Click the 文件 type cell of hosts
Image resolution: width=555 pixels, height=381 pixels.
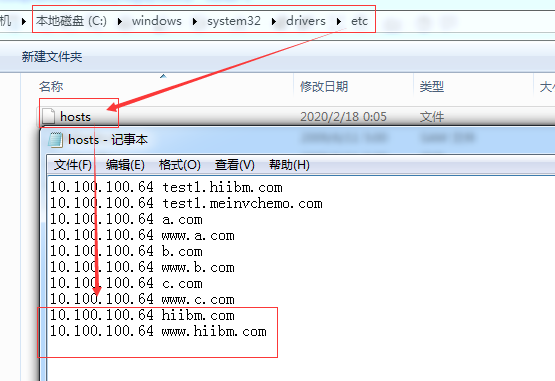pos(431,116)
